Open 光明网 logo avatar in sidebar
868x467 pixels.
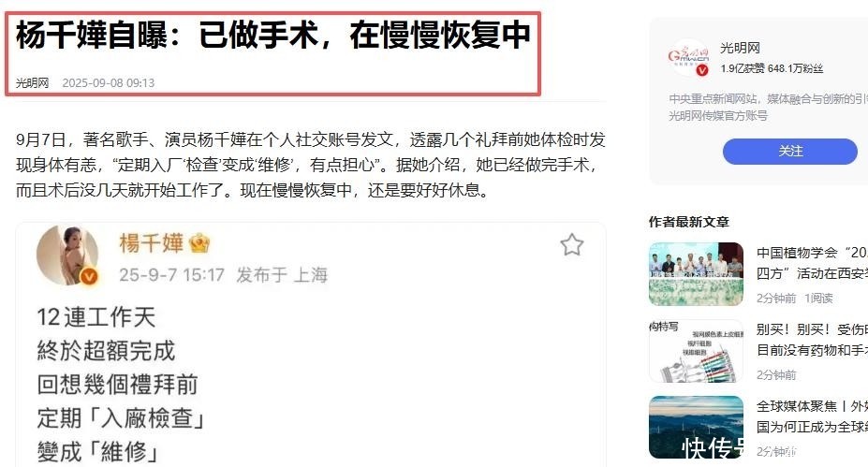[x=688, y=57]
